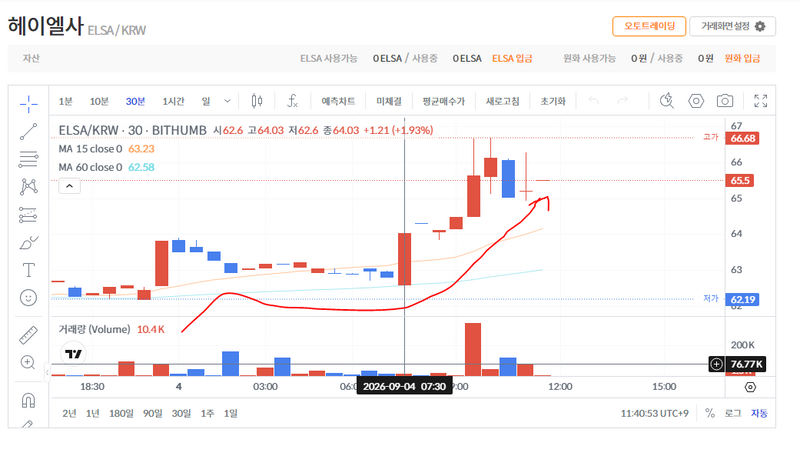Click the TradingView logo
This screenshot has height=460, width=800.
[x=73, y=353]
